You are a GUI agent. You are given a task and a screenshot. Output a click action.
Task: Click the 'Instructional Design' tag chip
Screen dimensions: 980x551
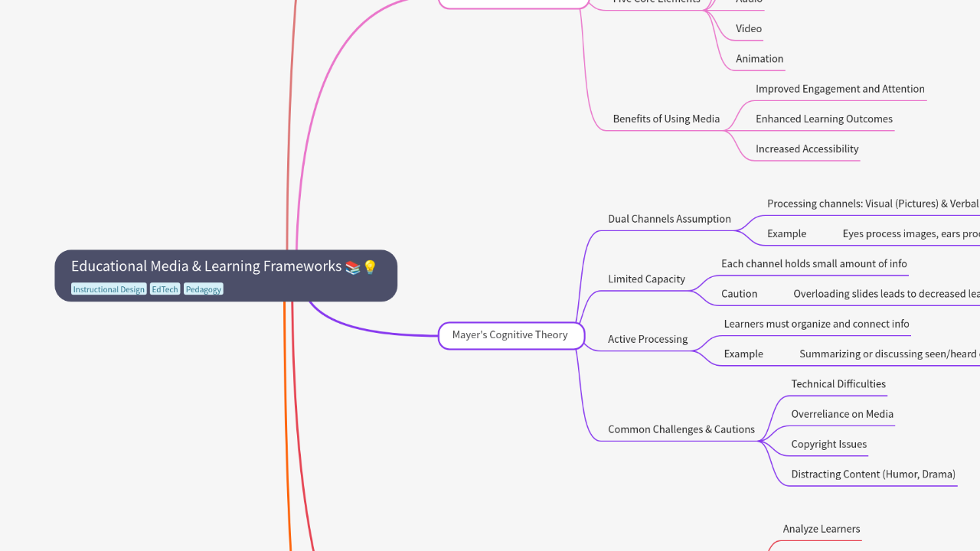[109, 289]
